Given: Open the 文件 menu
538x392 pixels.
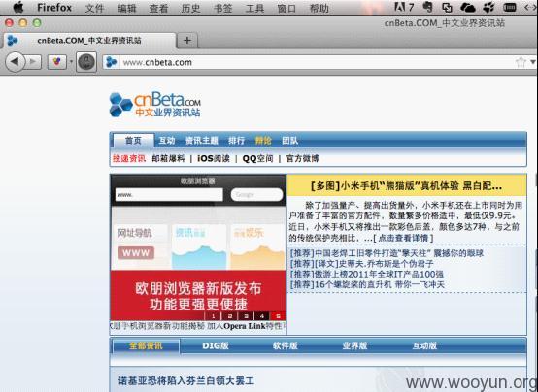Looking at the screenshot, I should [x=95, y=8].
